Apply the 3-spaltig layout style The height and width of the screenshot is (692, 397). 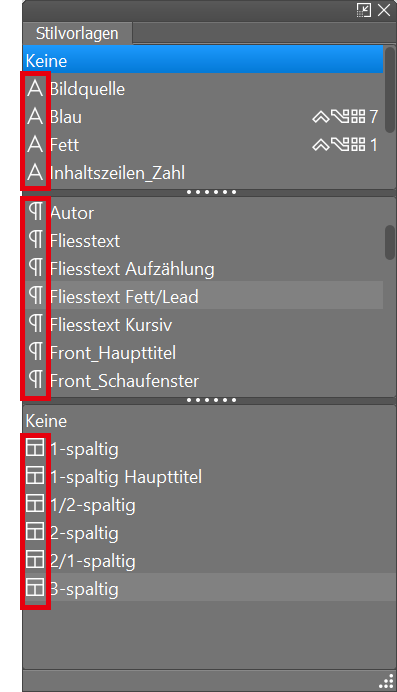point(210,588)
